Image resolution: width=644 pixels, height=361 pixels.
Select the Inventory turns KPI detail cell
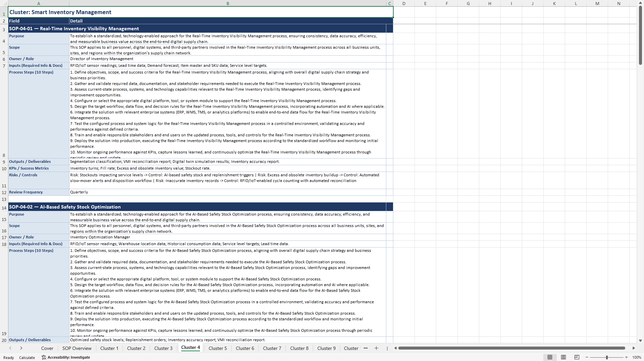228,168
